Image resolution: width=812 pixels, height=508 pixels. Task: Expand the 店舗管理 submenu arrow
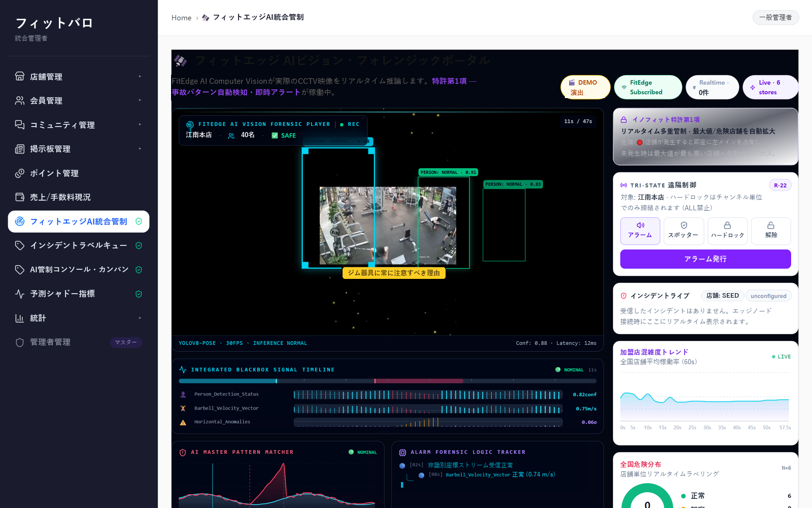pos(140,76)
